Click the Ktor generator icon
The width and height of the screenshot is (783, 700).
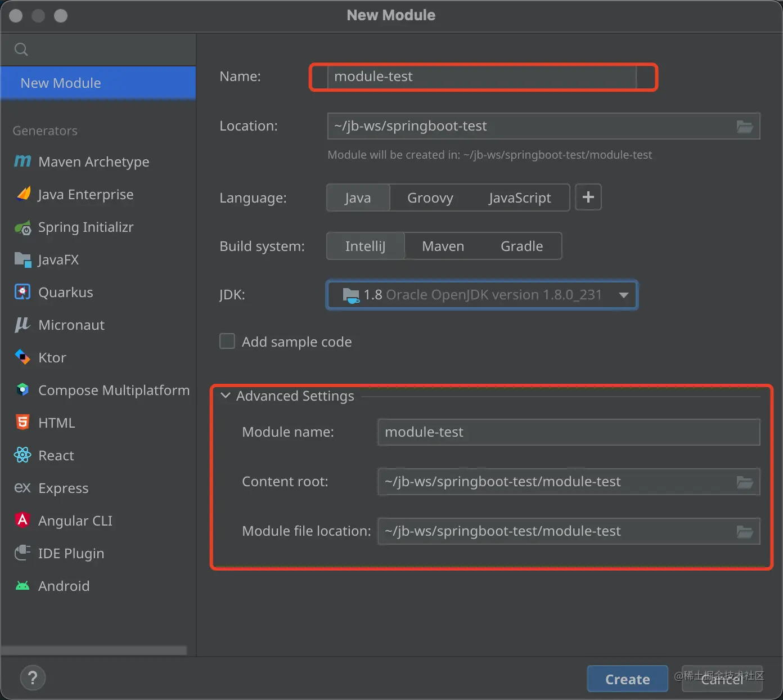click(22, 357)
